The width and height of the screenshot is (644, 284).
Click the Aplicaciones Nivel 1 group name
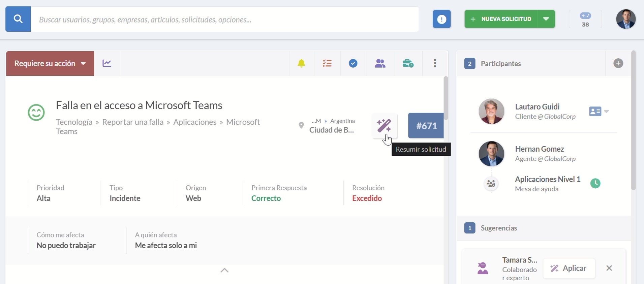tap(548, 179)
